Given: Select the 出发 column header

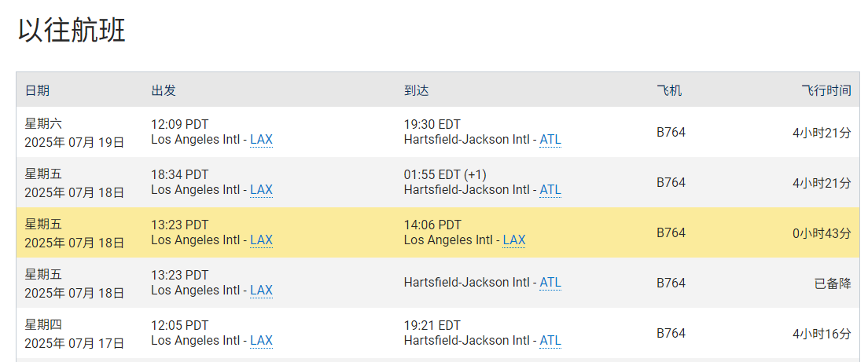Looking at the screenshot, I should (x=164, y=90).
